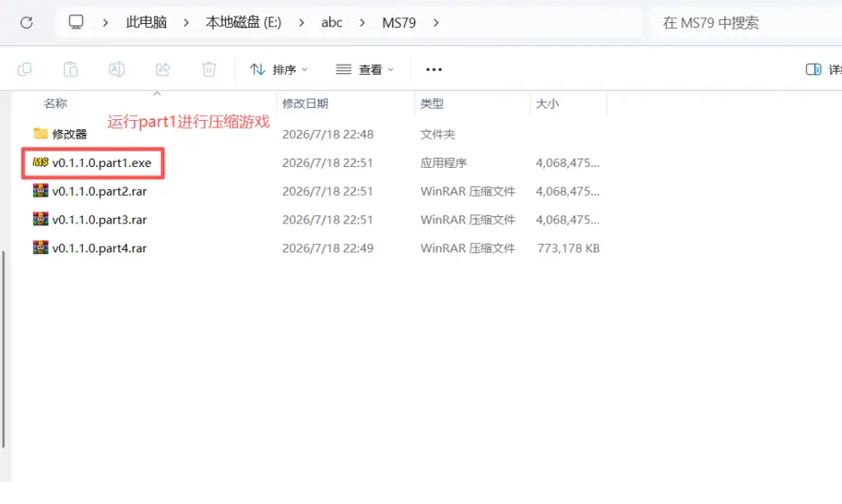Select the WinRAR icon of v0.1.1.0.part4.rar
842x504 pixels.
pyautogui.click(x=40, y=247)
